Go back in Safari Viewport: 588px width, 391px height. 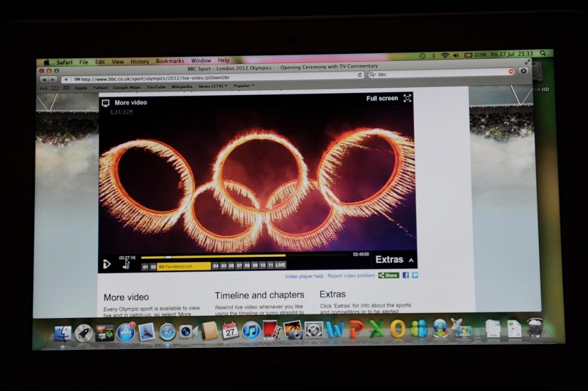tap(44, 80)
